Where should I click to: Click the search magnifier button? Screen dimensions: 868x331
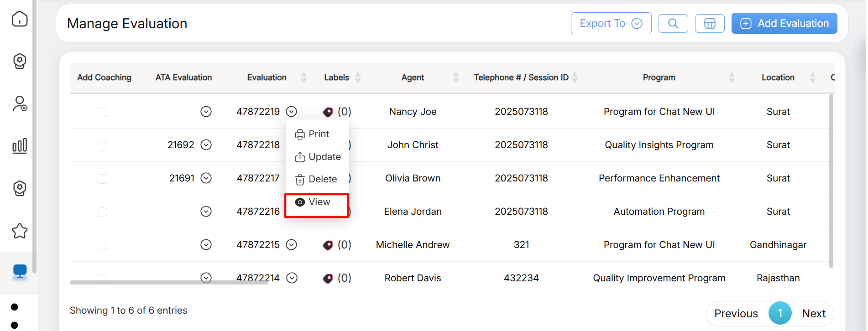pos(673,23)
